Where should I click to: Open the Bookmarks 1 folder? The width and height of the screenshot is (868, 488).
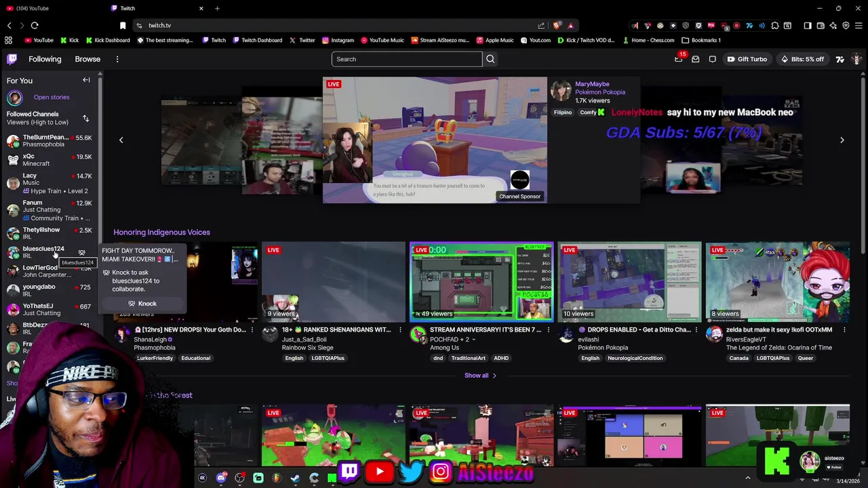[x=701, y=40]
